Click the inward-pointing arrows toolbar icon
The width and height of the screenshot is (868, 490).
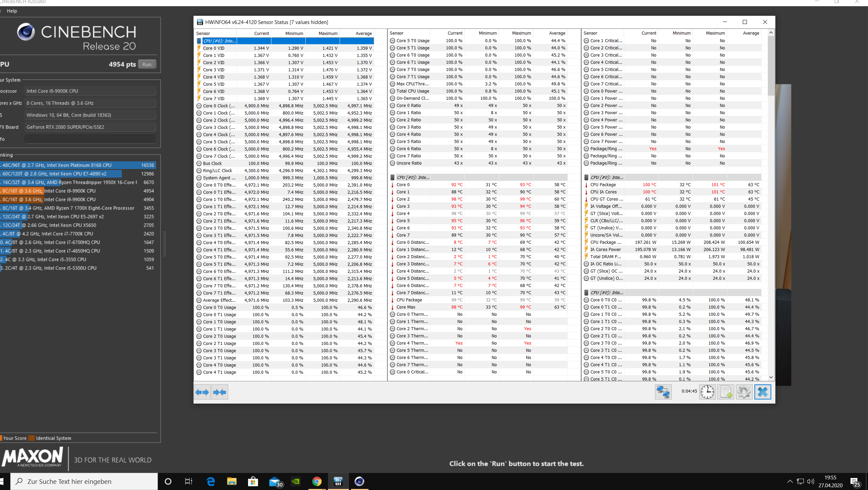click(220, 392)
